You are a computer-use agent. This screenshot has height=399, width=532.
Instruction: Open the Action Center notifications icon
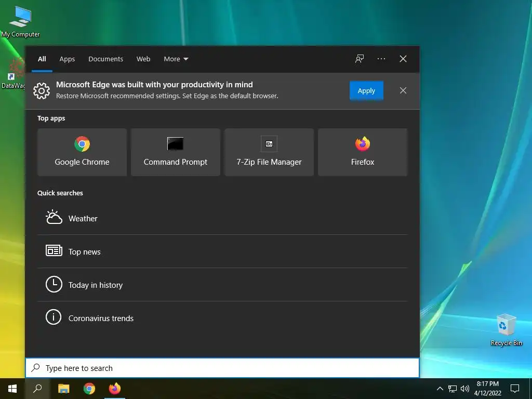515,389
